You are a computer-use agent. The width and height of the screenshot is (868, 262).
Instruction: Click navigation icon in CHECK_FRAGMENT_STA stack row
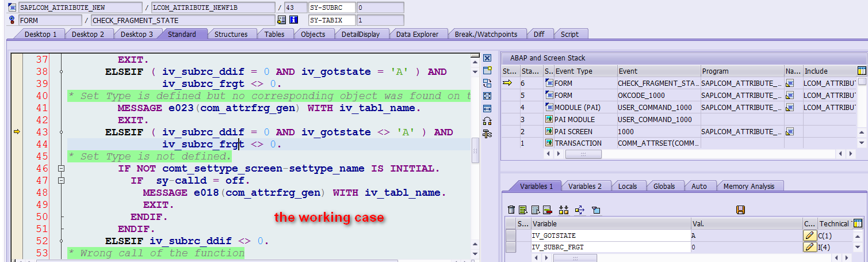click(790, 83)
